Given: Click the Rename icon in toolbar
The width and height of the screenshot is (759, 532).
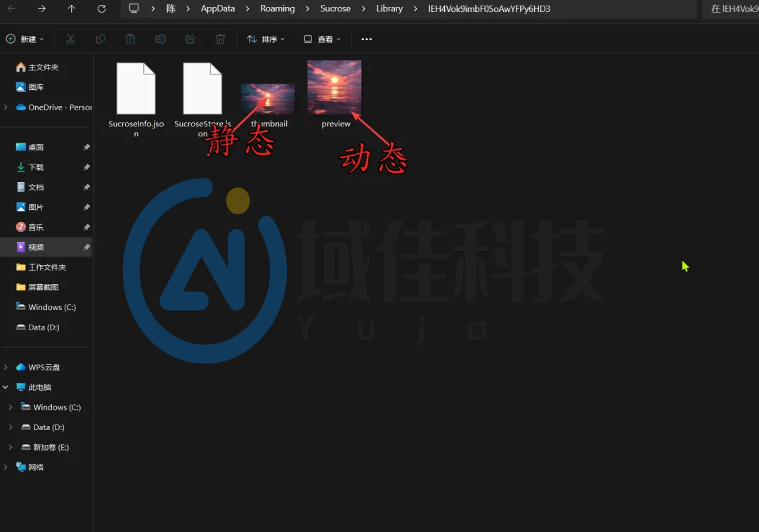Looking at the screenshot, I should point(161,39).
